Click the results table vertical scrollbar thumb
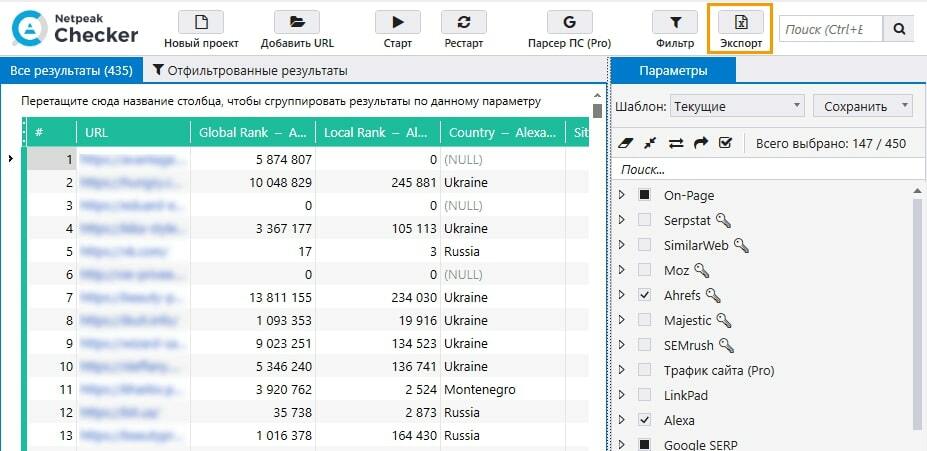The width and height of the screenshot is (927, 451). click(597, 111)
